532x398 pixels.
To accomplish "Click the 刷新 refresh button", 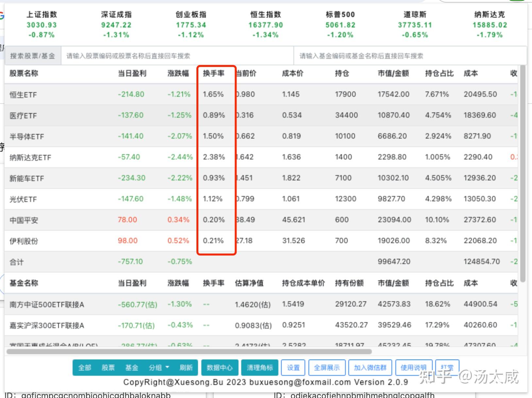I will click(x=186, y=368).
